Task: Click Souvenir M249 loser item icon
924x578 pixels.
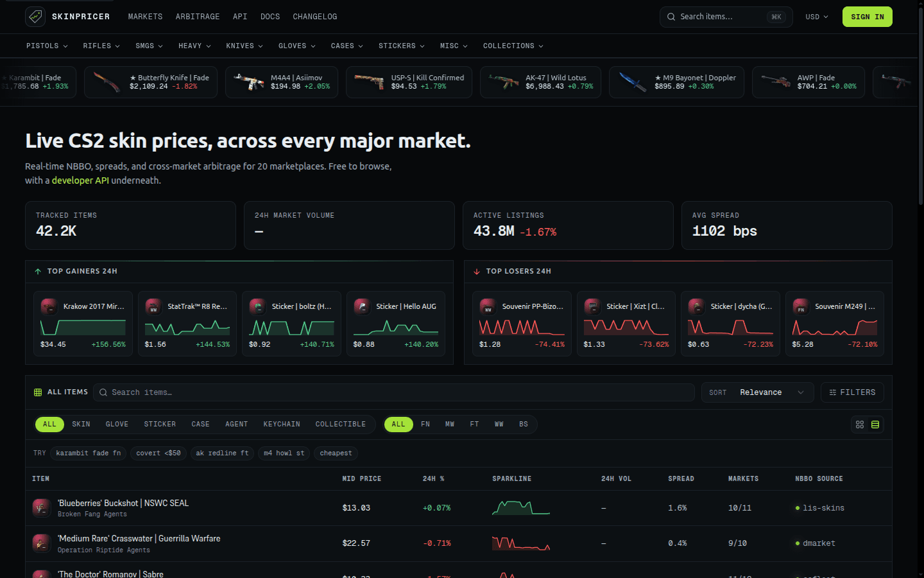Action: pos(801,306)
